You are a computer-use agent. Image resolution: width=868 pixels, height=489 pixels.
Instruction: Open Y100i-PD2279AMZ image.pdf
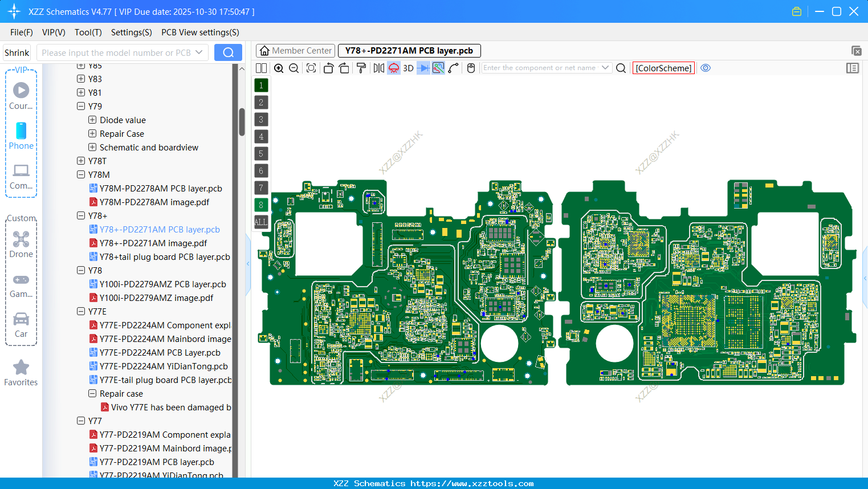[156, 298]
